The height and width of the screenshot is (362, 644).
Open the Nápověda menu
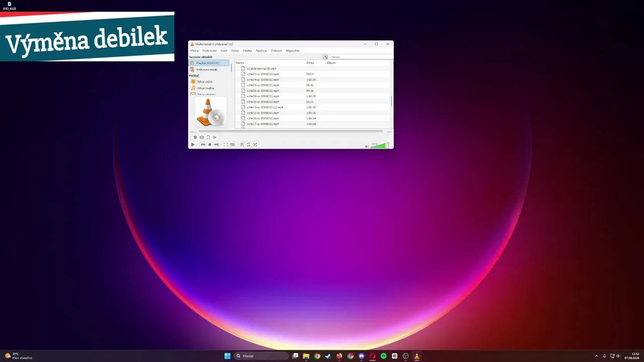292,51
